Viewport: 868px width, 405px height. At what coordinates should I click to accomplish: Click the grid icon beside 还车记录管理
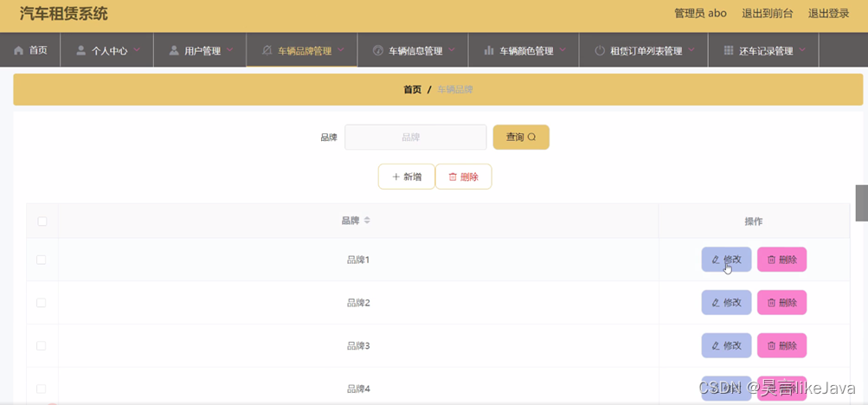[x=729, y=50]
